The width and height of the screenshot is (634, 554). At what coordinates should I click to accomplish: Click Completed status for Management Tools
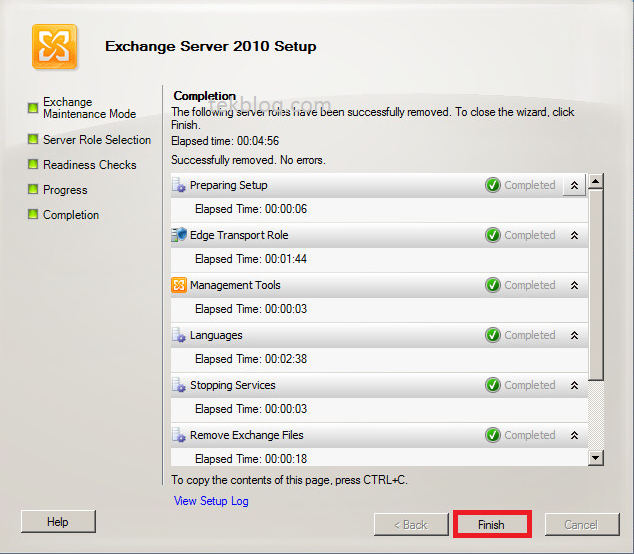530,285
